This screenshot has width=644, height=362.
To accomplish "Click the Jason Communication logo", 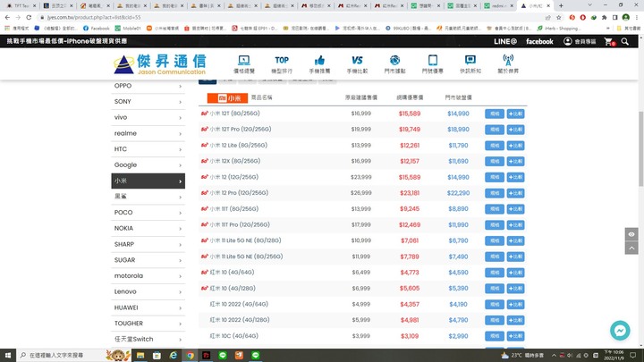I will pyautogui.click(x=160, y=64).
